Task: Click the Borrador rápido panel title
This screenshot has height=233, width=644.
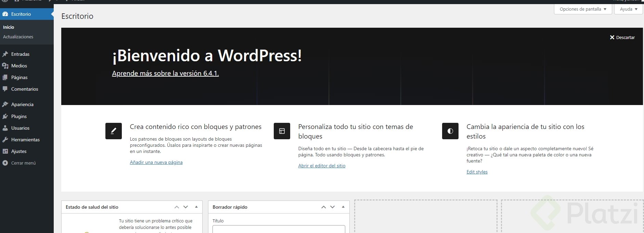Action: [230, 207]
